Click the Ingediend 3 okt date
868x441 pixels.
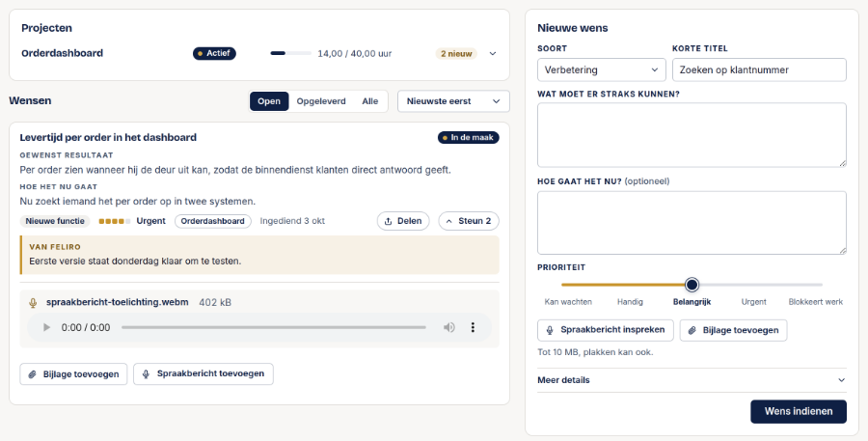292,221
